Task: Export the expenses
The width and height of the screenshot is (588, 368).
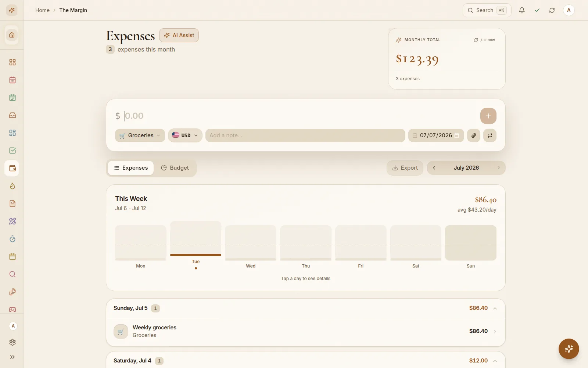Action: (x=405, y=168)
